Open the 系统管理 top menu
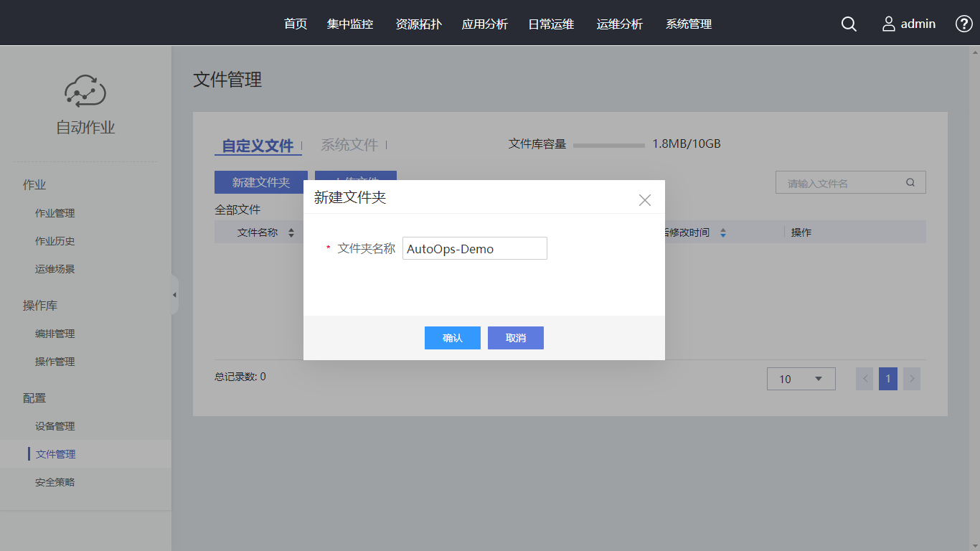This screenshot has height=551, width=980. click(x=688, y=24)
